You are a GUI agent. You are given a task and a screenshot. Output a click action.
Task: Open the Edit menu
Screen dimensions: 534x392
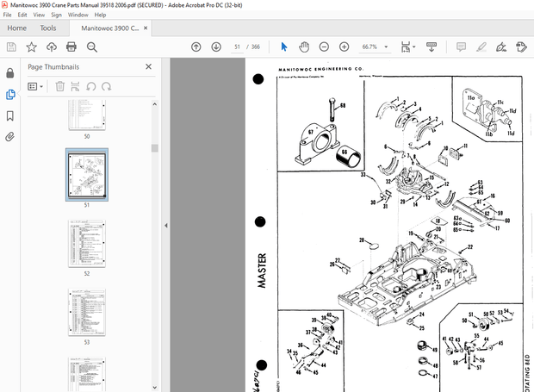[x=22, y=15]
